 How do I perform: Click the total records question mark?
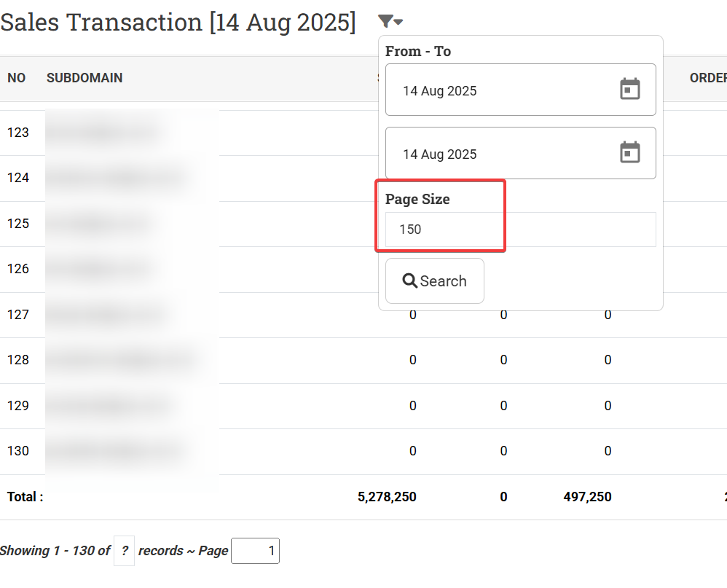pos(125,551)
